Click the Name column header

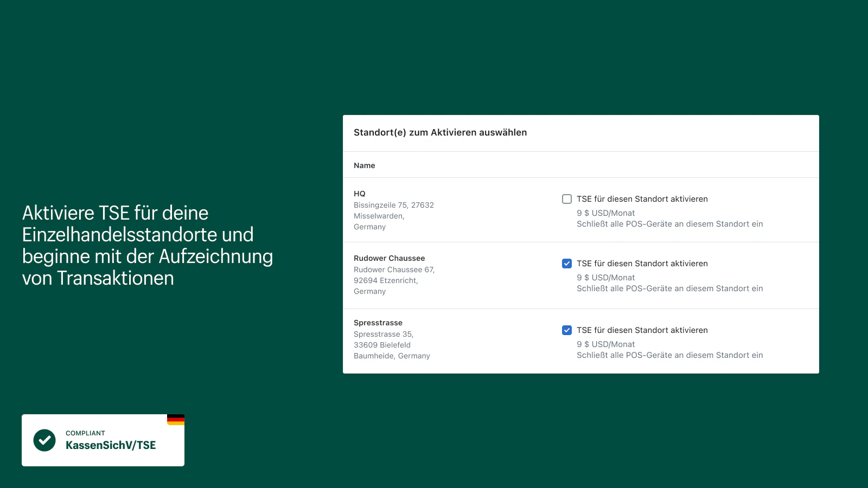point(365,165)
